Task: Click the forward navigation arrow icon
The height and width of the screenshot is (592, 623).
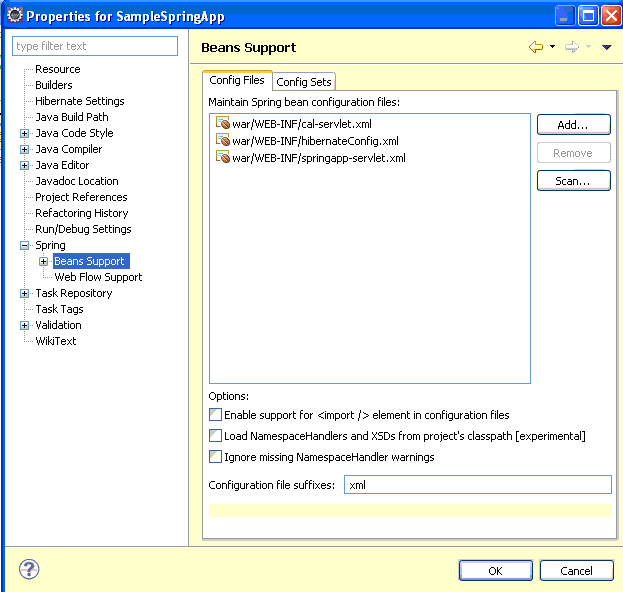Action: (x=572, y=47)
